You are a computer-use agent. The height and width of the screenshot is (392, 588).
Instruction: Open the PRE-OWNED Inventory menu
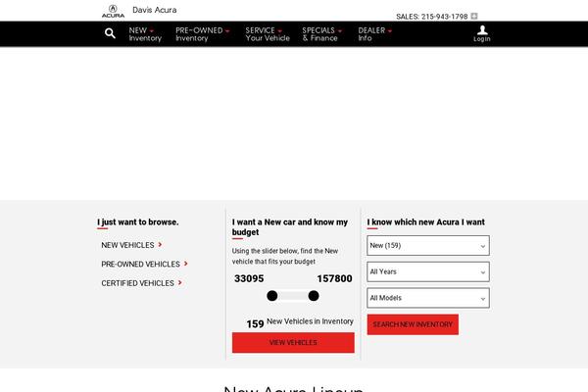(203, 34)
